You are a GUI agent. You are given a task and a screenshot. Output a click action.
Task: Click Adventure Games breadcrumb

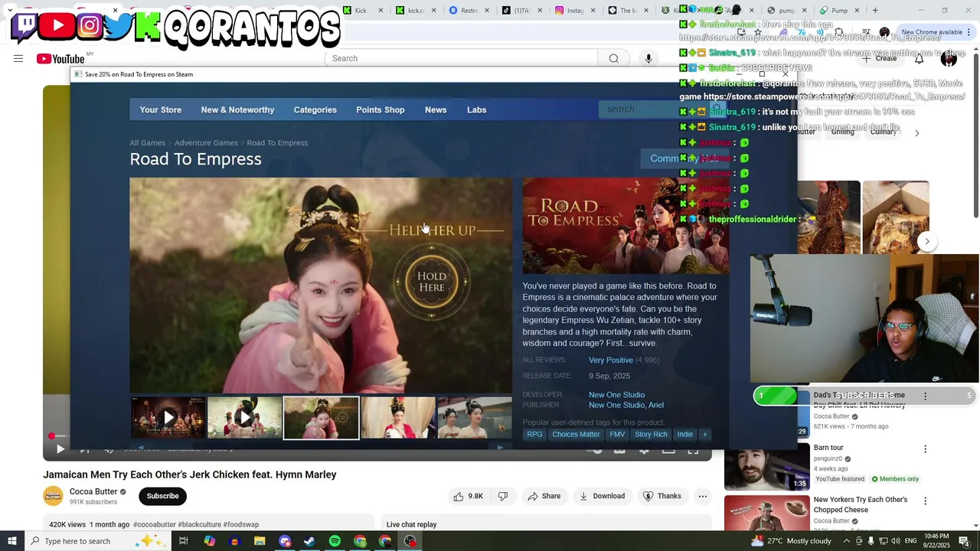click(206, 142)
